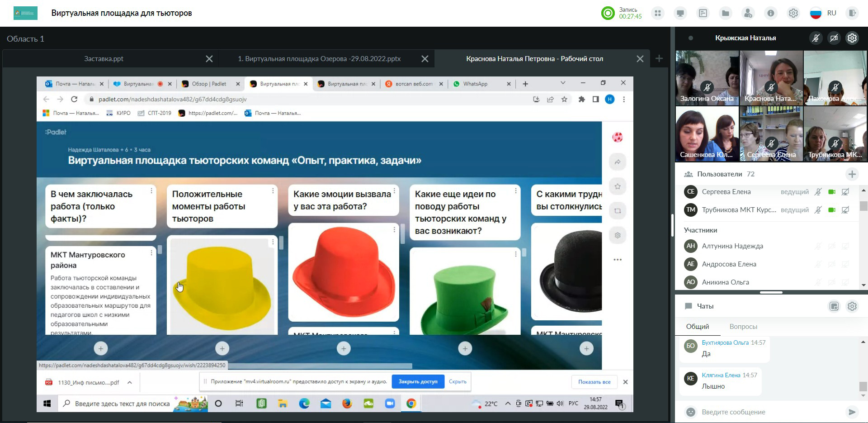Toggle microphone for Трубникова МКТ Курс
Screen dimensions: 868x423
[818, 210]
